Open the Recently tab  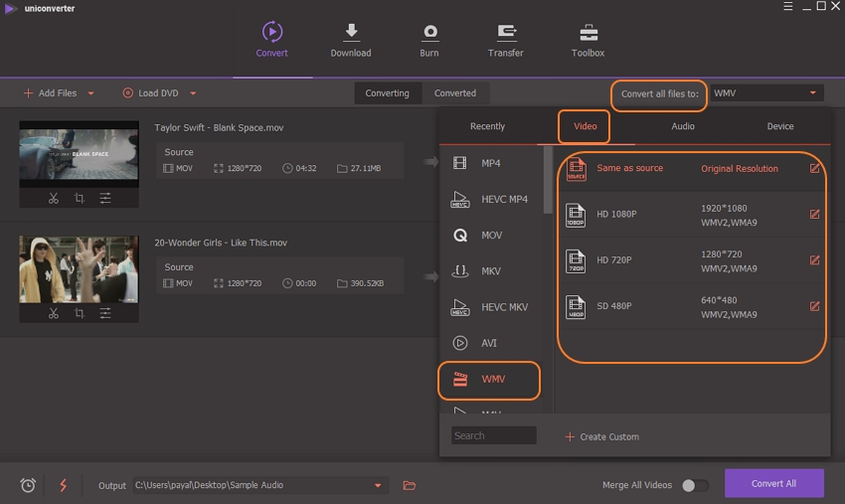tap(488, 126)
